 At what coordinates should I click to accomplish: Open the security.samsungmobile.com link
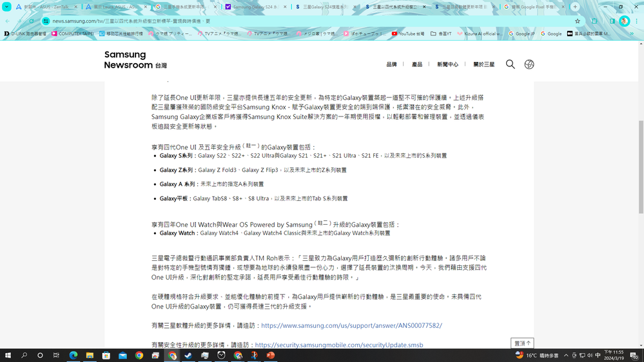339,345
